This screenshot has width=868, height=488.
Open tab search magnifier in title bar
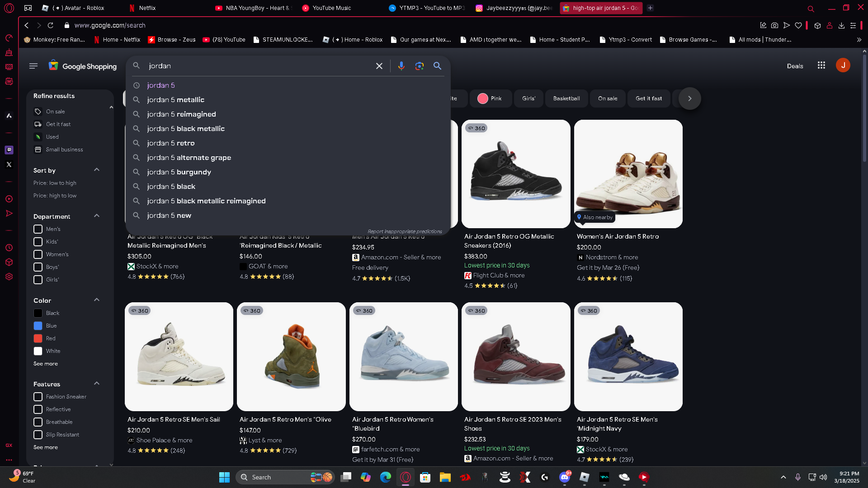coord(811,9)
